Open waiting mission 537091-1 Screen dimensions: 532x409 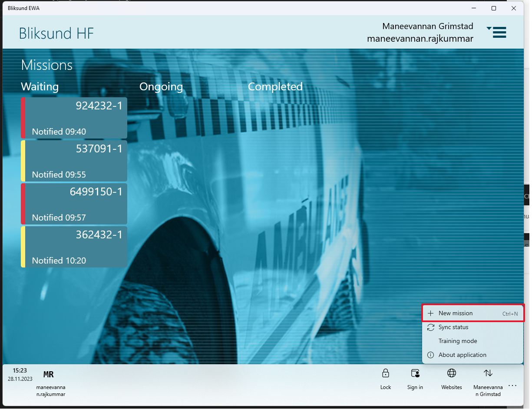(x=74, y=161)
